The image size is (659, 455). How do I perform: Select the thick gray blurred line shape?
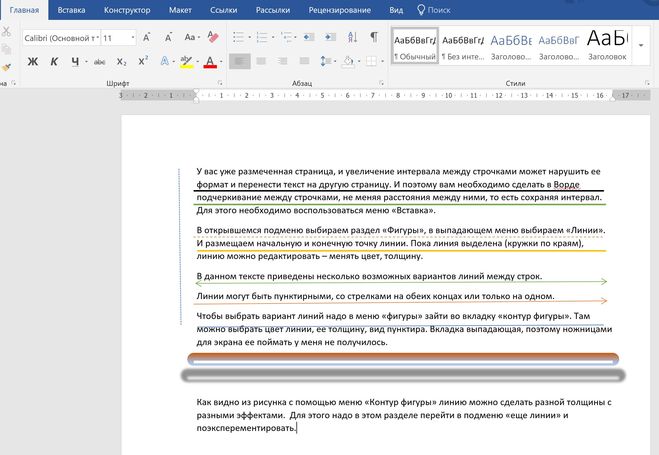(x=403, y=375)
